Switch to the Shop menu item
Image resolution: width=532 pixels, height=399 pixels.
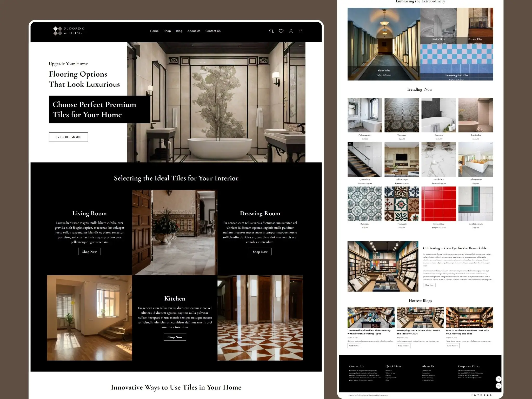[x=167, y=31]
